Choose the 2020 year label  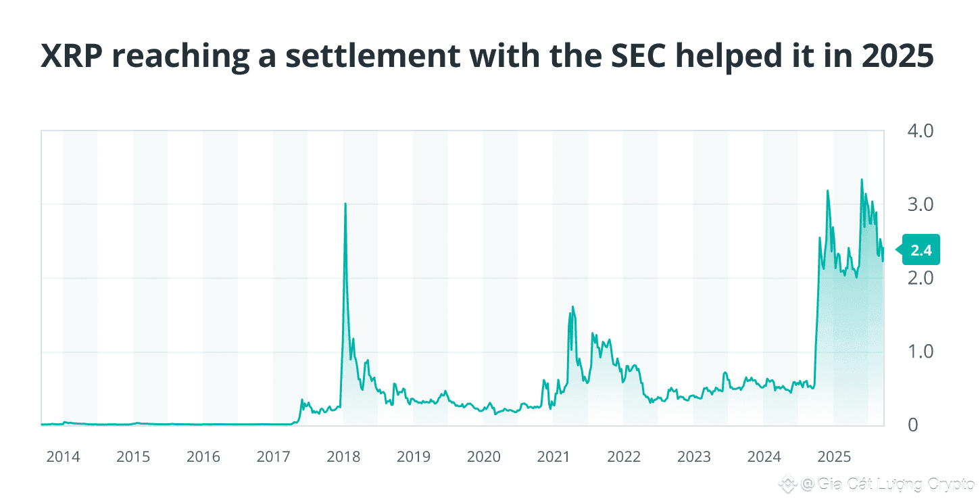484,457
